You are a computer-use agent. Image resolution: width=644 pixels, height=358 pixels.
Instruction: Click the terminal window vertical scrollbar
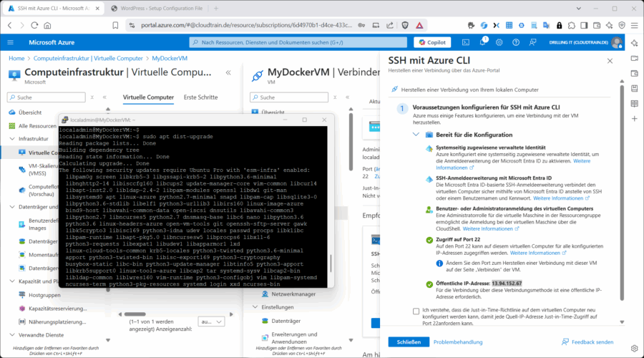click(331, 263)
